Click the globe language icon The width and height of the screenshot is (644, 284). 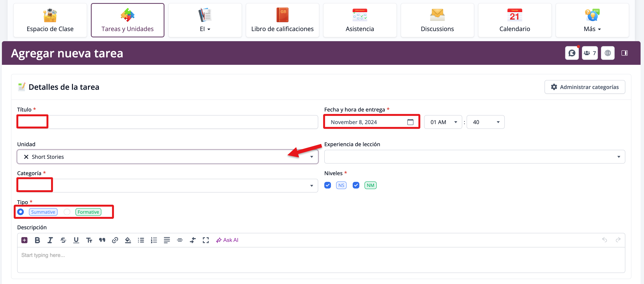pos(607,53)
